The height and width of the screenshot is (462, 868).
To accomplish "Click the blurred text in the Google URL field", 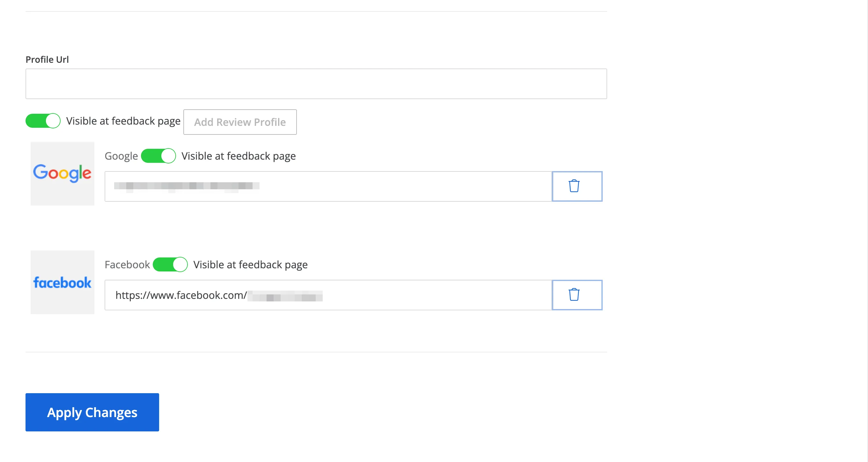I will point(187,186).
